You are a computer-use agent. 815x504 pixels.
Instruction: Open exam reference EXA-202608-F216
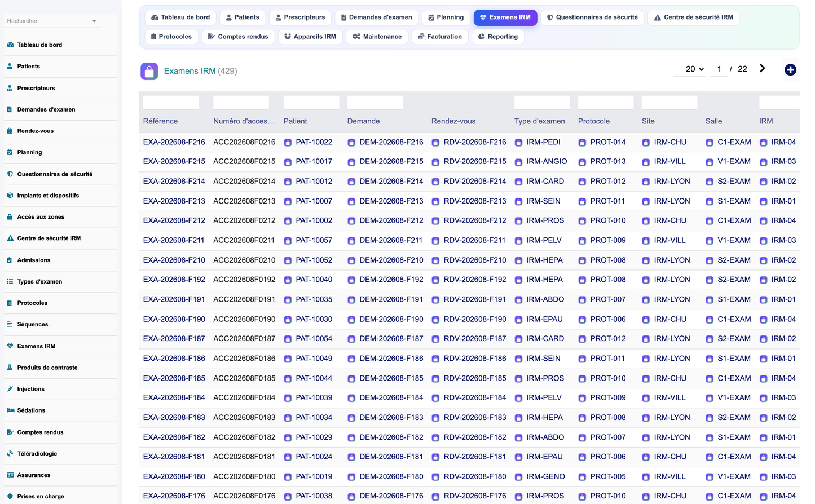pos(174,142)
